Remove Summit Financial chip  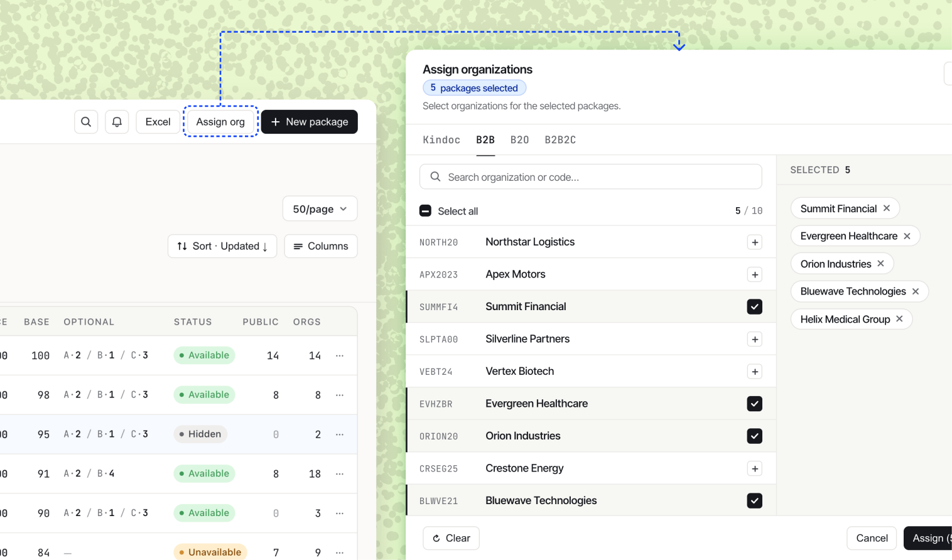tap(887, 208)
